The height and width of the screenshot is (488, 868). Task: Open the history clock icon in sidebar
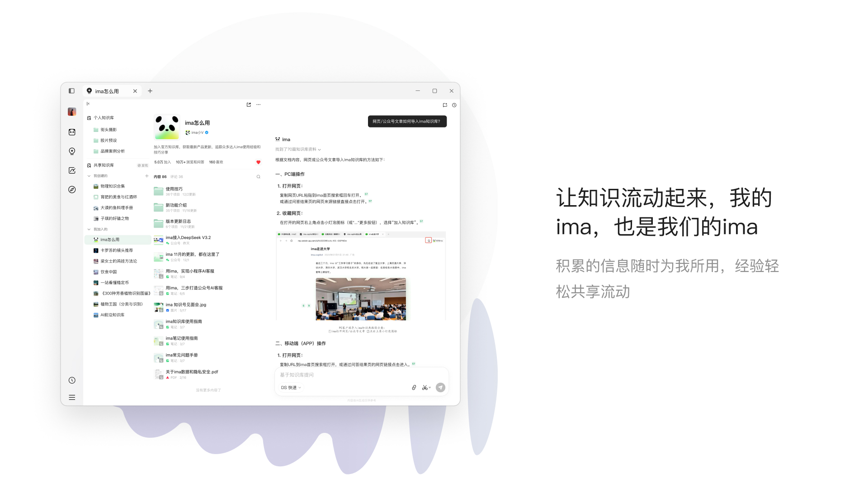coord(72,380)
